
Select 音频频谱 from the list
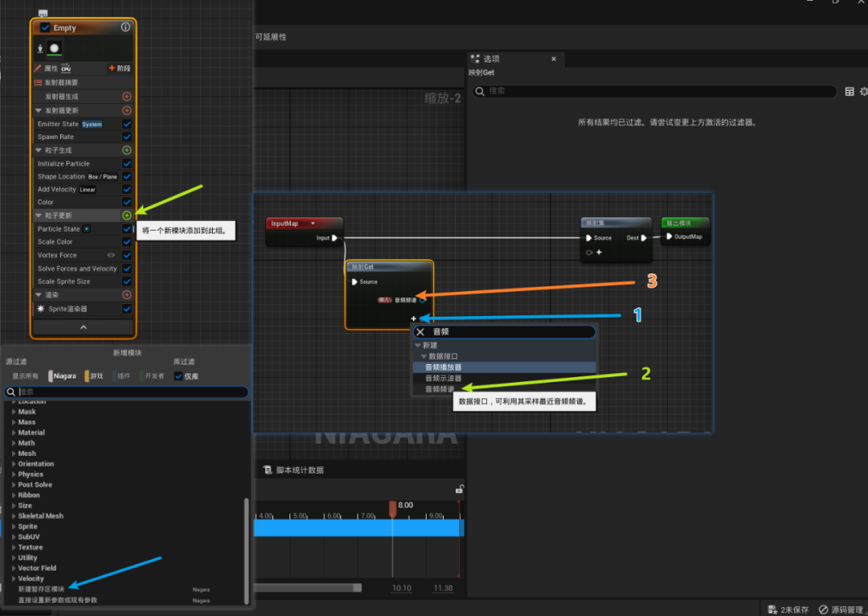click(x=440, y=389)
